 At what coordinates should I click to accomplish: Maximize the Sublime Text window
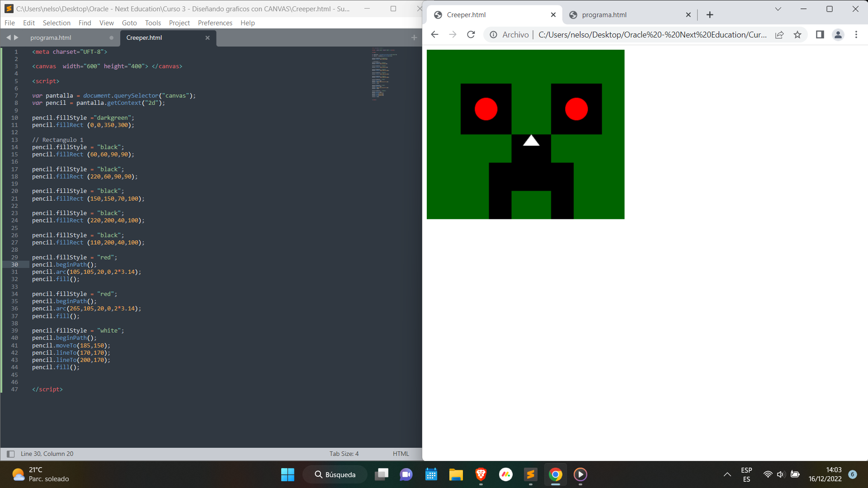point(393,9)
